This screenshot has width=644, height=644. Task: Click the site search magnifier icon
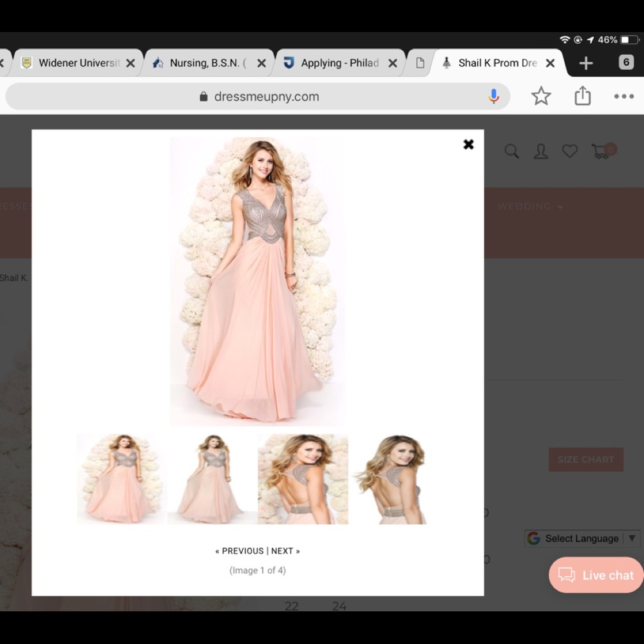[x=512, y=151]
